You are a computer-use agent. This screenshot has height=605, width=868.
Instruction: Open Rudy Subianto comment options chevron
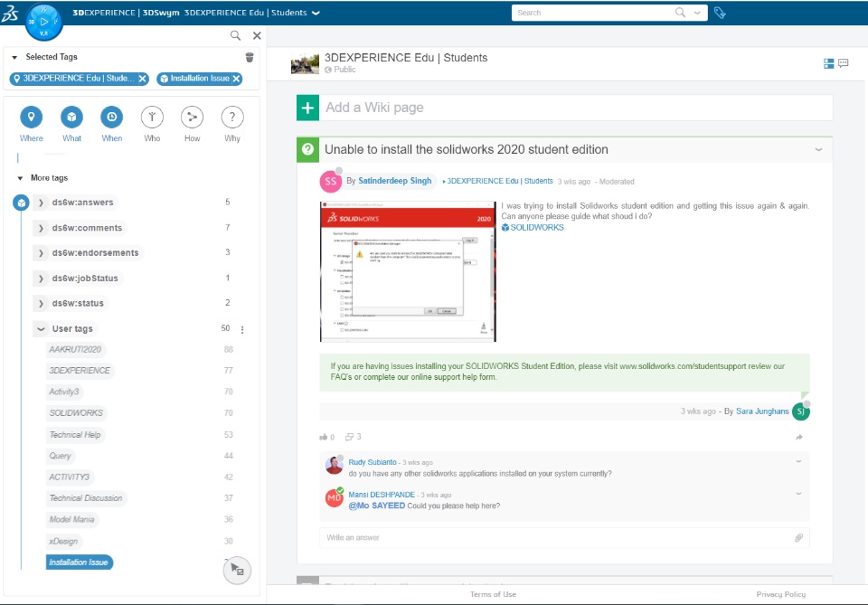pyautogui.click(x=798, y=461)
